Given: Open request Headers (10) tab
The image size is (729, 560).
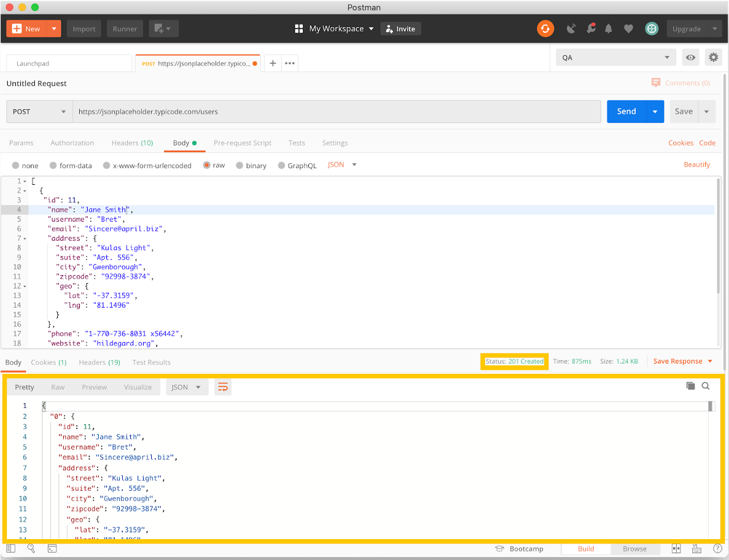Looking at the screenshot, I should click(x=132, y=142).
